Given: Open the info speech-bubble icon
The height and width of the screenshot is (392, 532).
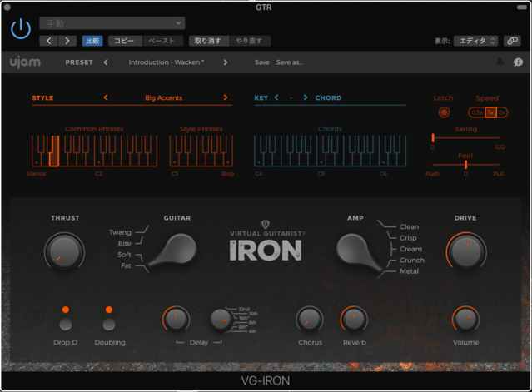Looking at the screenshot, I should [x=518, y=62].
